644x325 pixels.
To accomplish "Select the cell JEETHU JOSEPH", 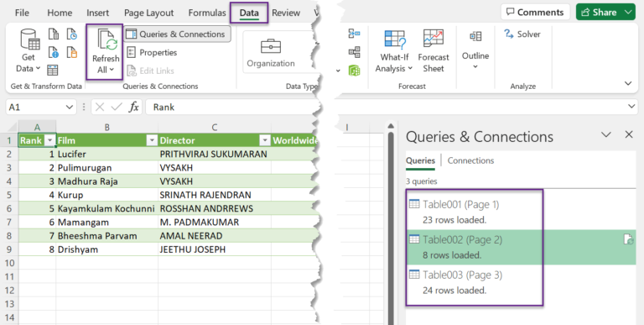I will pos(215,249).
